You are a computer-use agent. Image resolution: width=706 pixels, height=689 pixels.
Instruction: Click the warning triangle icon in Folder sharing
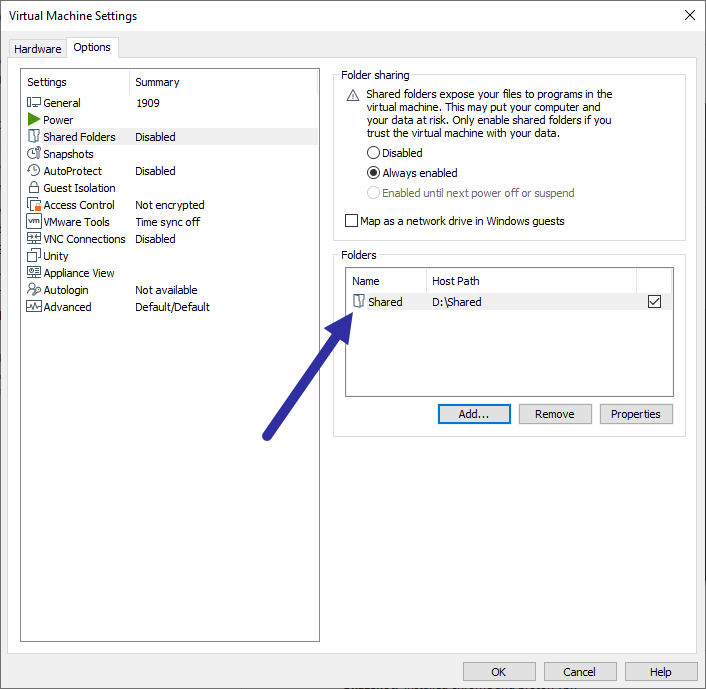pyautogui.click(x=353, y=95)
